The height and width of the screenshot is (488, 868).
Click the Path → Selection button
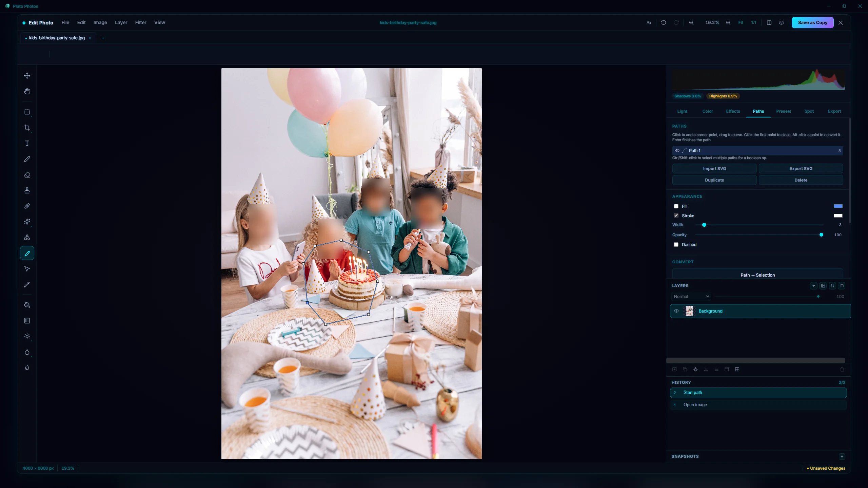[x=757, y=274]
